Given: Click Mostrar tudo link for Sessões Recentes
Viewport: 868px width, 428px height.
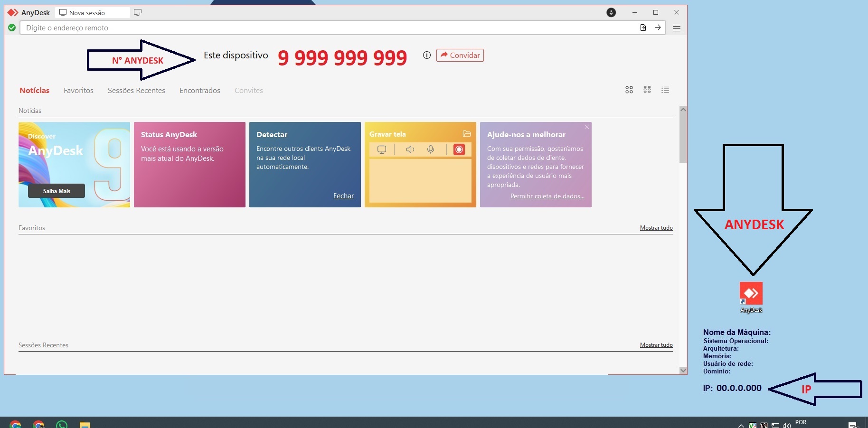Looking at the screenshot, I should (x=656, y=345).
